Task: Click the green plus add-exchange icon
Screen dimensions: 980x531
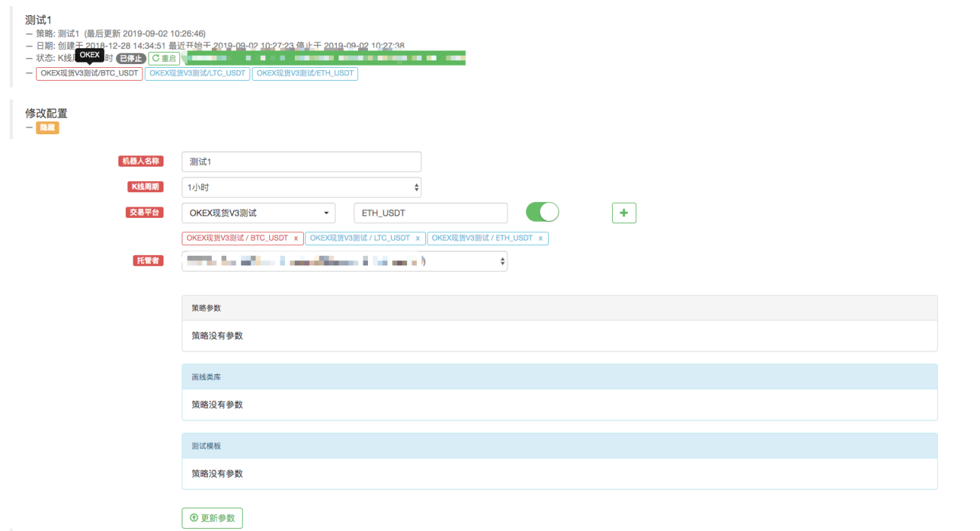Action: pos(623,213)
